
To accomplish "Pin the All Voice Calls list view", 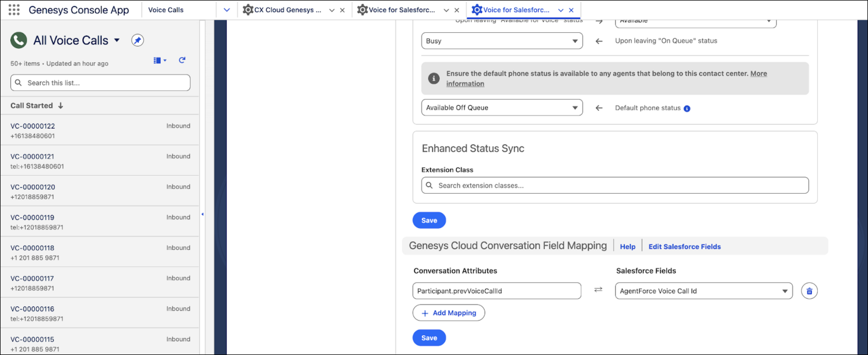I will [137, 40].
